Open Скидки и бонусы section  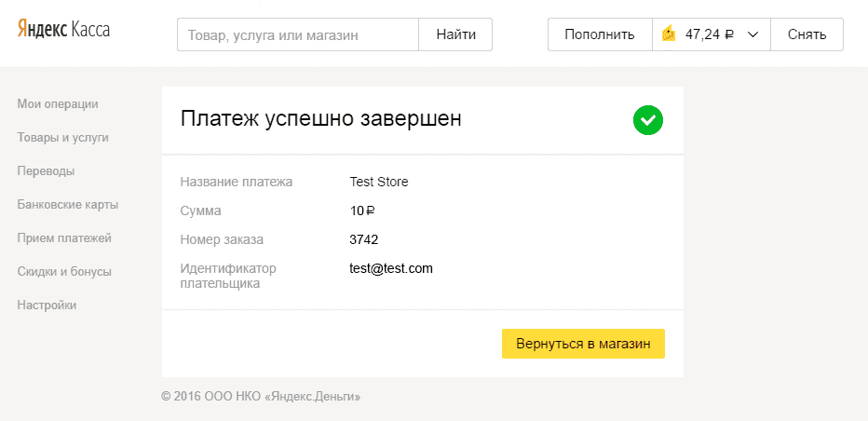tap(64, 271)
